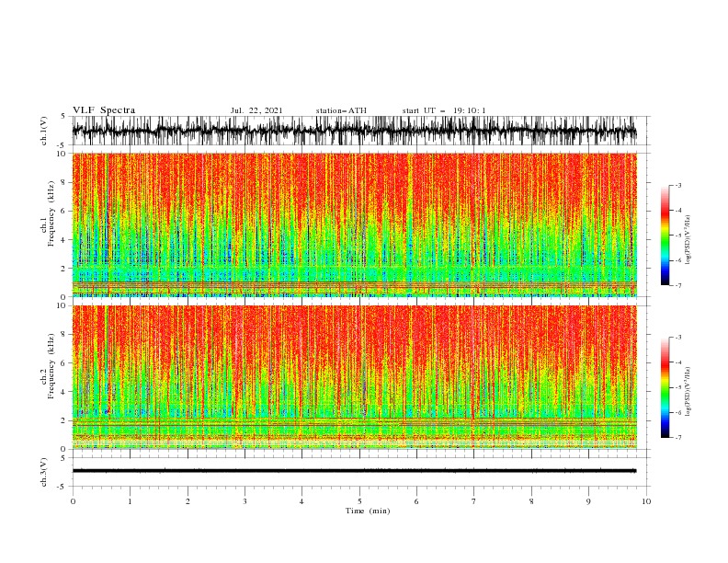Click tick label "10" on the time axis
Screen dimensions: 728x563
pyautogui.click(x=646, y=501)
